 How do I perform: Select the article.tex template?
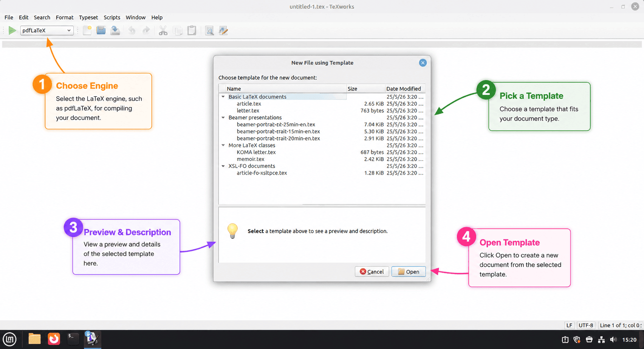(249, 104)
